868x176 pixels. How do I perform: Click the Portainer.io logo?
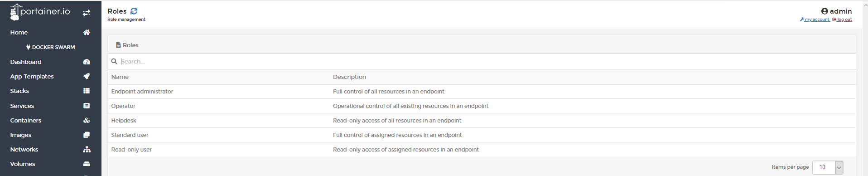coord(40,12)
